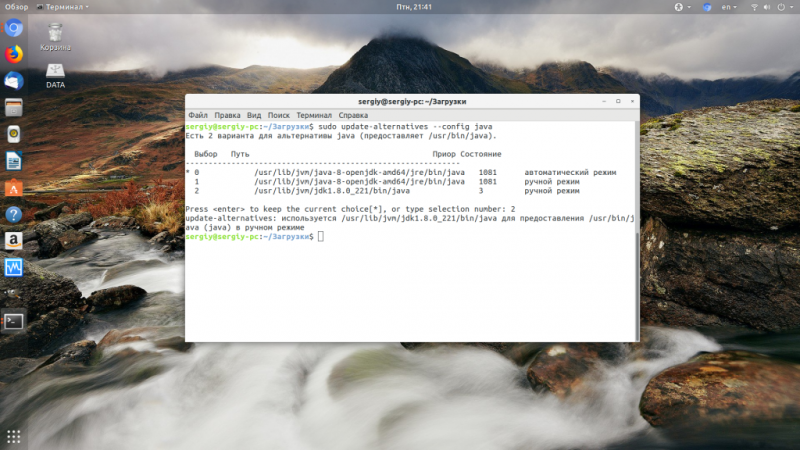Screen dimensions: 800x450
Task: Click '/usr/lib/jvm/jdk1.8.0_221/bin/java' path in row 2
Action: pyautogui.click(x=332, y=191)
